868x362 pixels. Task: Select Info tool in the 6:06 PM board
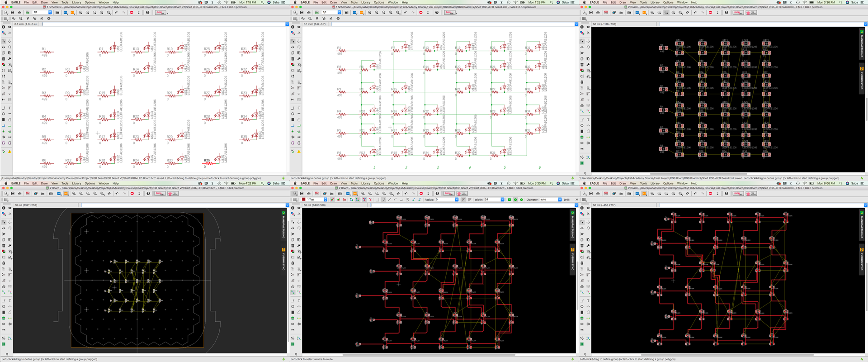[x=582, y=208]
